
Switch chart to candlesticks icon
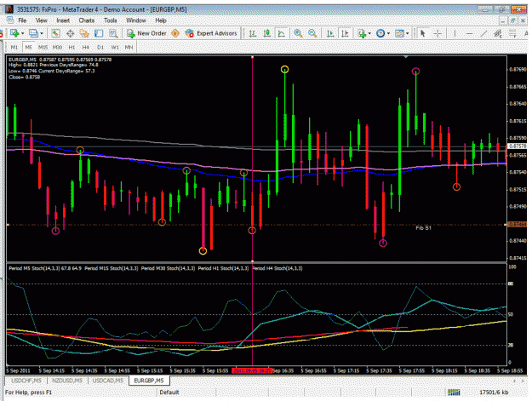click(267, 33)
